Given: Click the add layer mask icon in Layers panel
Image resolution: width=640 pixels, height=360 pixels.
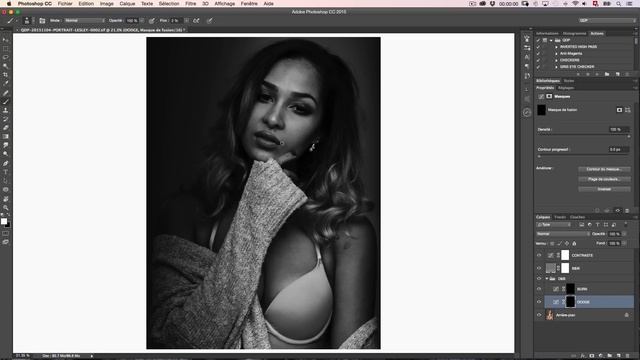Looking at the screenshot, I should pyautogui.click(x=592, y=356).
